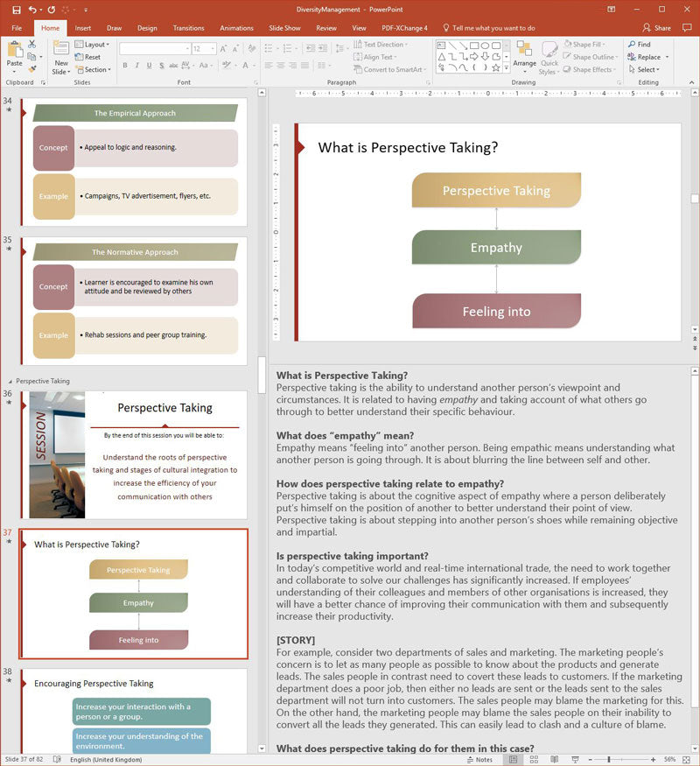
Task: Undo the last action in the title bar
Action: 32,10
